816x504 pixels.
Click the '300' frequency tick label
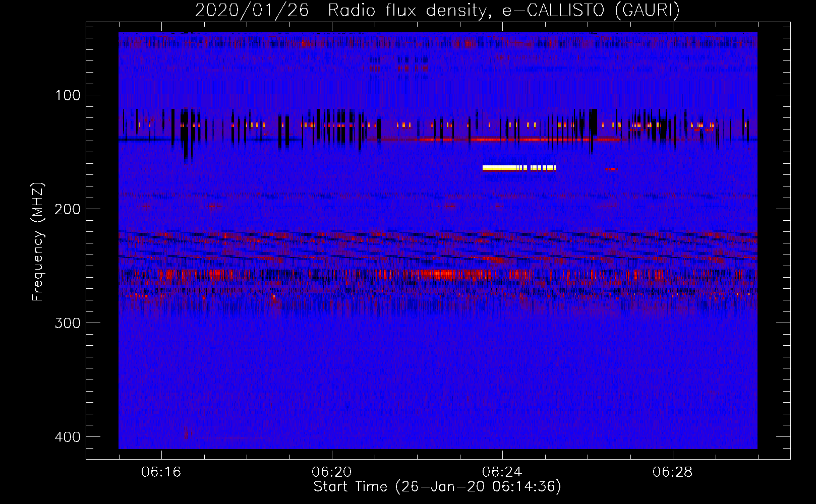(68, 323)
